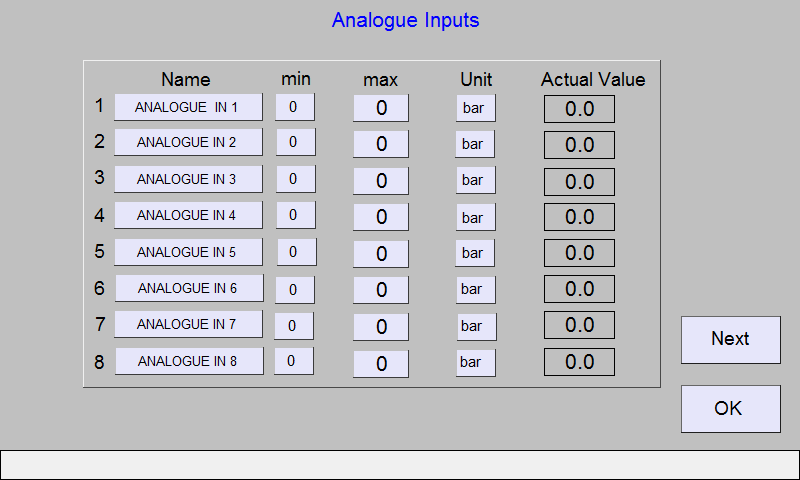The height and width of the screenshot is (480, 800).
Task: Set the max value for input 6
Action: (381, 290)
